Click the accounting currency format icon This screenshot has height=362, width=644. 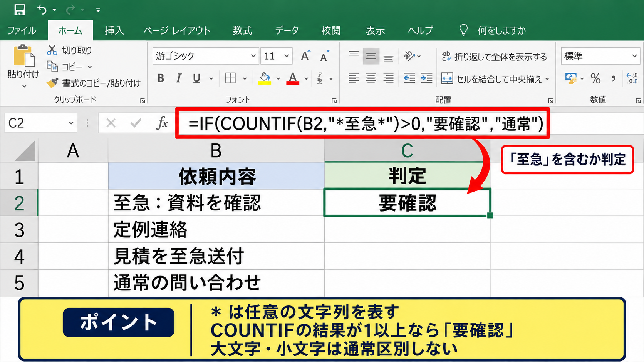(571, 78)
